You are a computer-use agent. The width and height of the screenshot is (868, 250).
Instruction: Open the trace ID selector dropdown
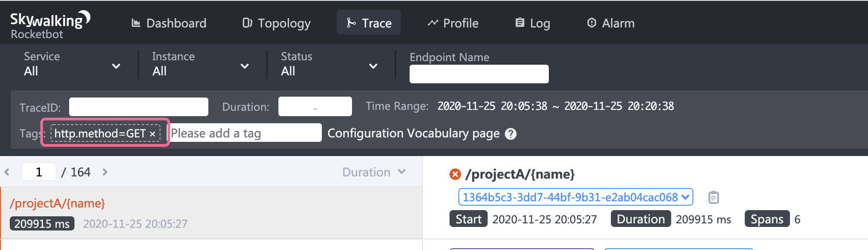click(x=575, y=197)
